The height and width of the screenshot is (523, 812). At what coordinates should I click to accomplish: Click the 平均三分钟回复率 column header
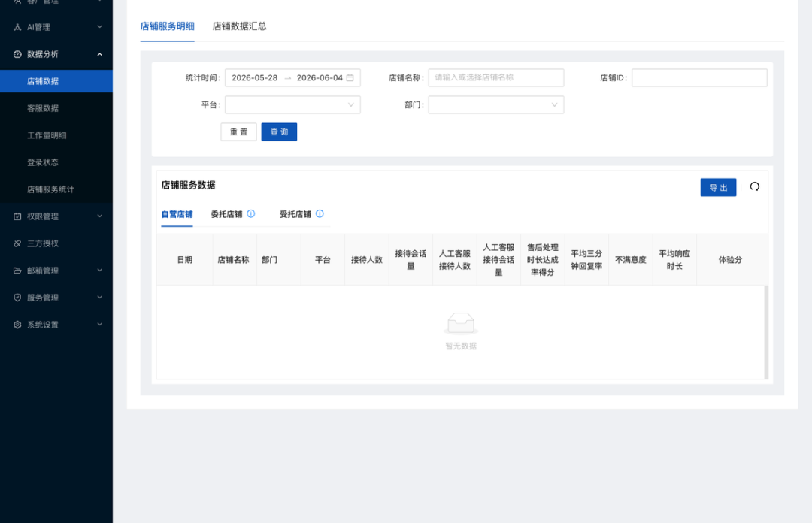tap(586, 260)
